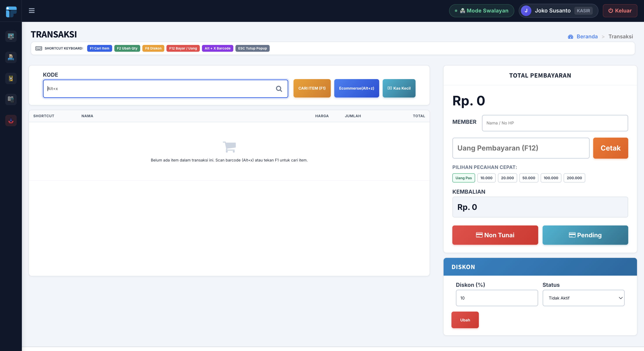Click the Kas Kecil button
This screenshot has width=644, height=351.
(399, 88)
